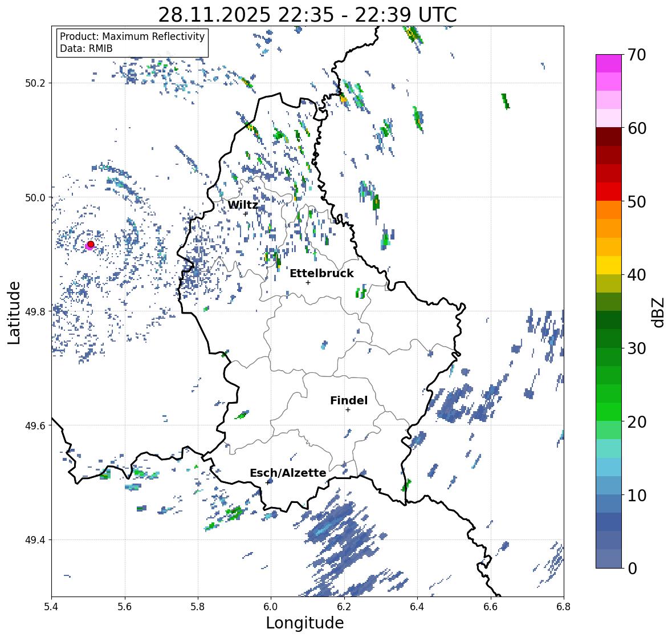Click the 6.8 longitude tick label
This screenshot has width=672, height=637.
[564, 606]
